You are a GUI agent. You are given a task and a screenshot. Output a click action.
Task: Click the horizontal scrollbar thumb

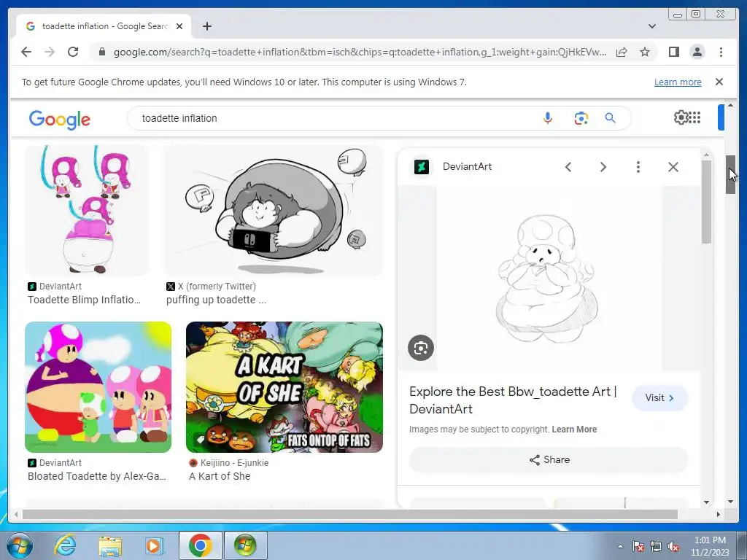350,514
